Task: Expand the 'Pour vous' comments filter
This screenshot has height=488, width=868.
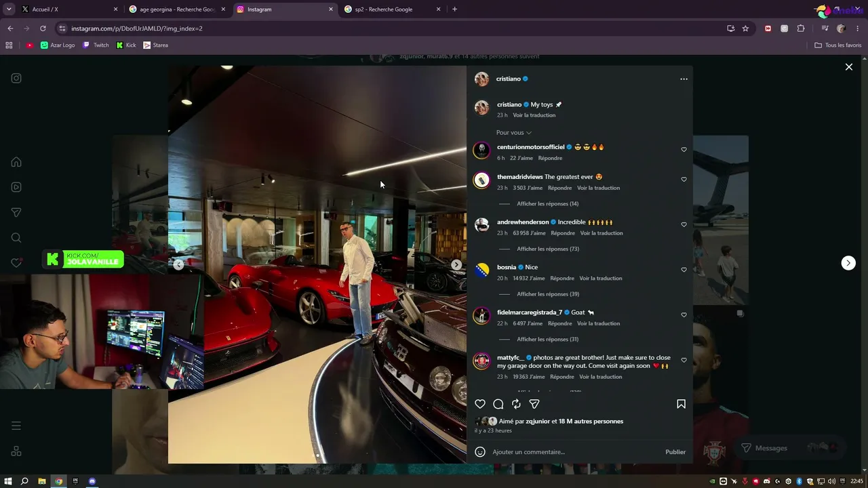Action: point(514,133)
